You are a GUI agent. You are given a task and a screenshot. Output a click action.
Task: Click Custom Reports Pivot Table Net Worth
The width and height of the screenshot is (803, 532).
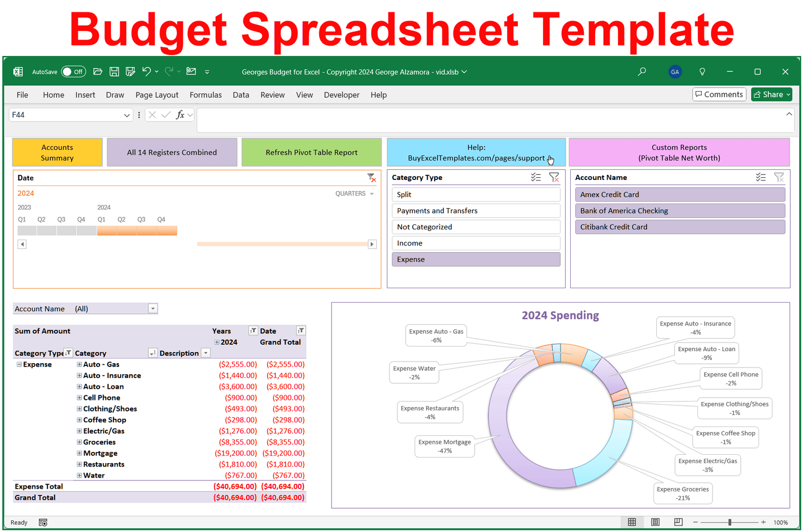point(679,152)
